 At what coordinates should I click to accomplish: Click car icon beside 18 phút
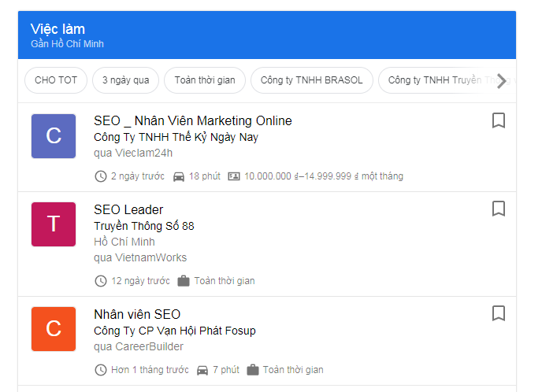[x=179, y=177]
